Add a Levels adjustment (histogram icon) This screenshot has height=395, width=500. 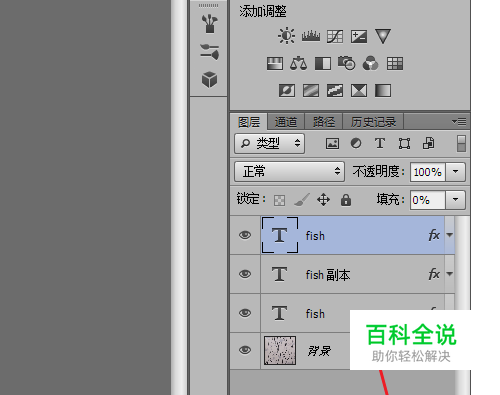pyautogui.click(x=311, y=36)
